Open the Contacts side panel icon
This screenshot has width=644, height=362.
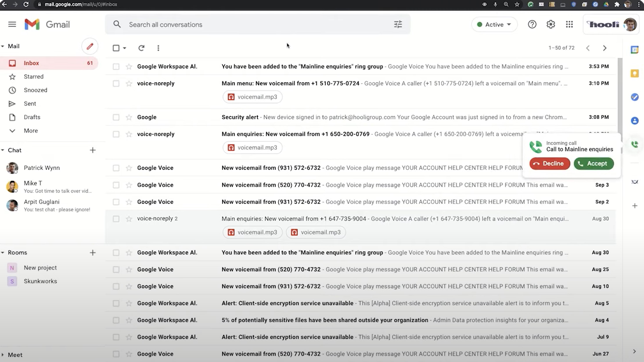(635, 121)
